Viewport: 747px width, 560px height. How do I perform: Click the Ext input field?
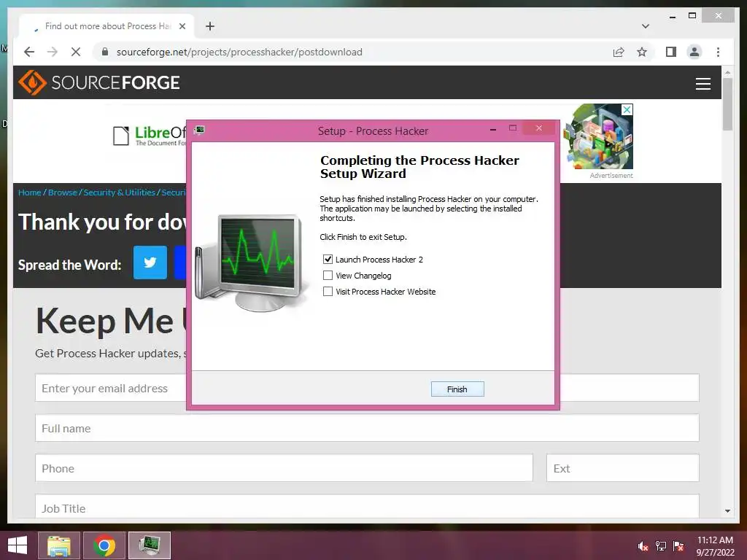pyautogui.click(x=623, y=468)
